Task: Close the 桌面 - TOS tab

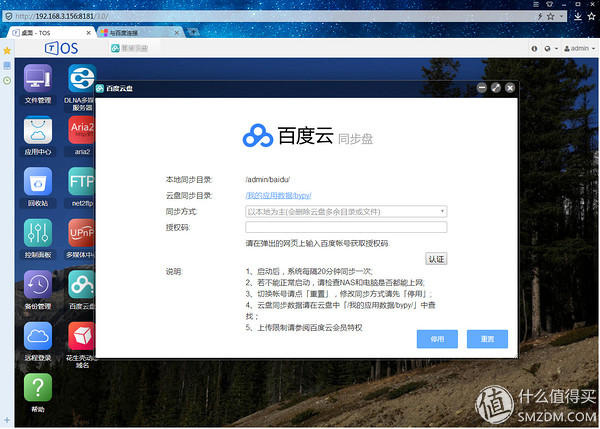Action: click(x=88, y=33)
